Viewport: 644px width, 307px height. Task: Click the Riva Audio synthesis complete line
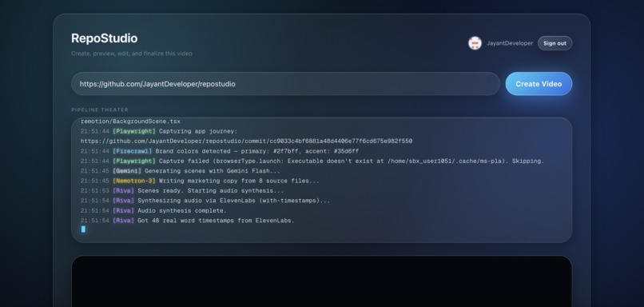153,210
